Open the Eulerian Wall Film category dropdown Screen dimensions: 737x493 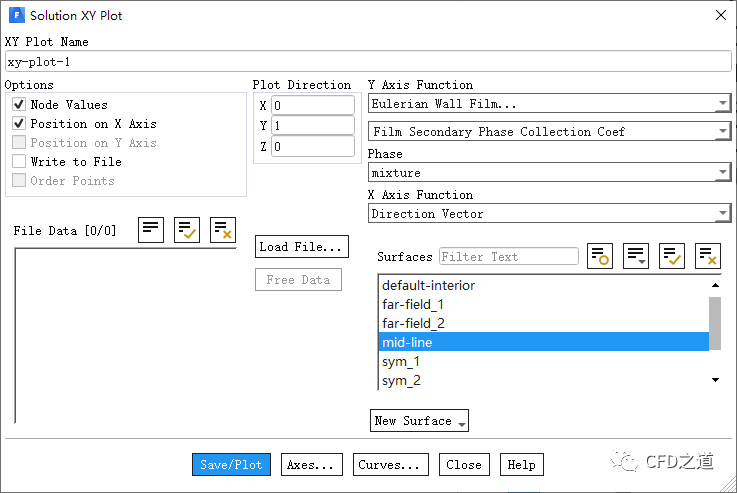(549, 104)
